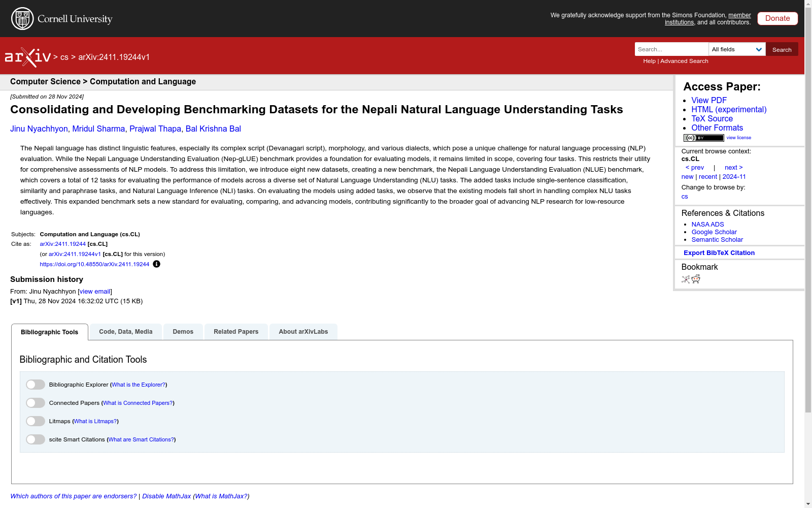Open the doi.org DOI link

click(94, 265)
